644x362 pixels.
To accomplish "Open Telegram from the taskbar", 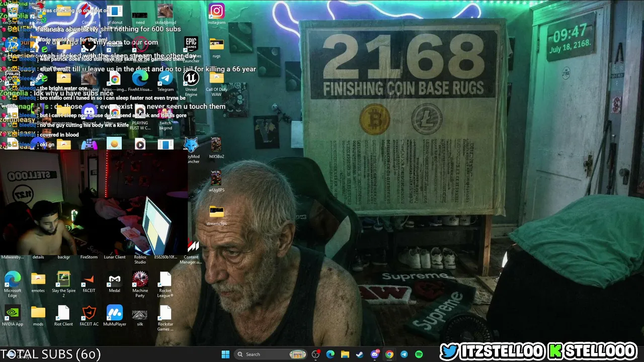I will coord(404,354).
